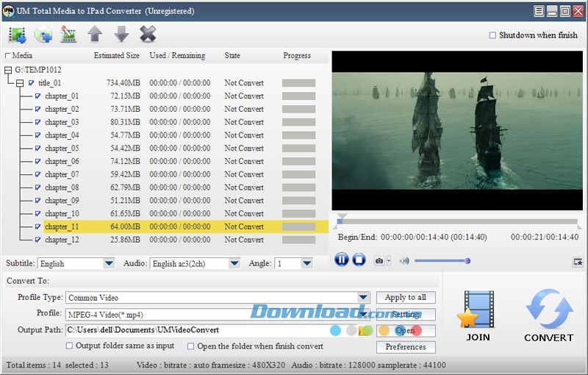The image size is (588, 375).
Task: Uncheck title_01 checkbox
Action: coord(32,83)
